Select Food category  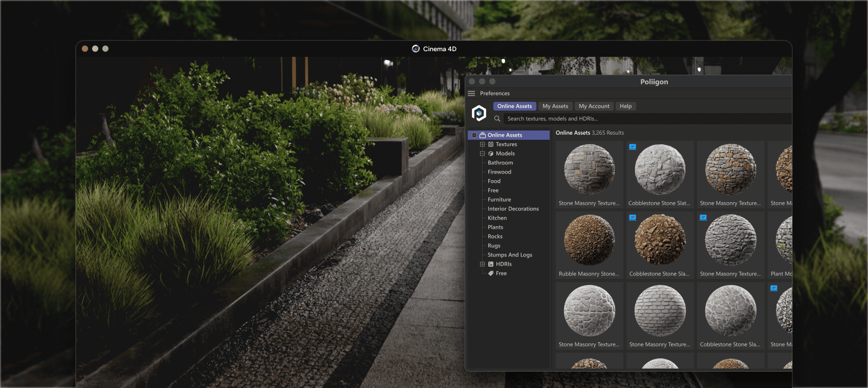pos(494,181)
